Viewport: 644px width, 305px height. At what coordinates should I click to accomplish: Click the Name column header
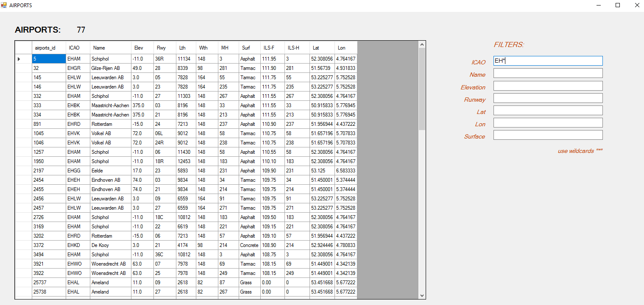point(110,47)
